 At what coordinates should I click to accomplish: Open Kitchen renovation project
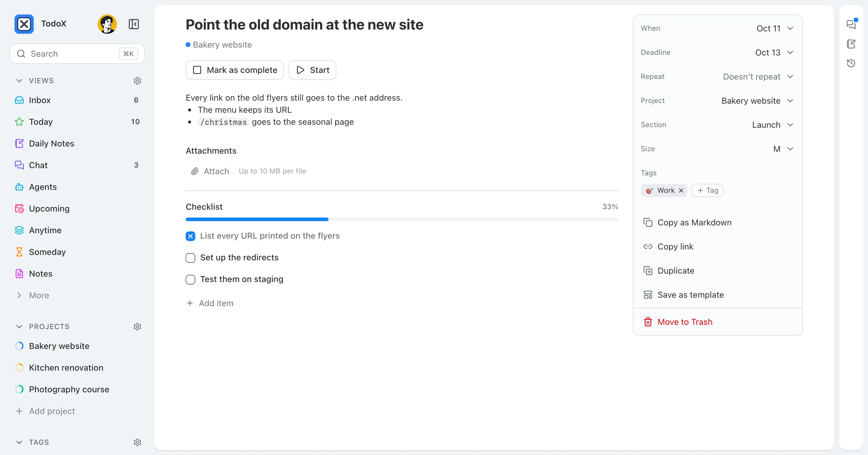[x=77, y=367]
